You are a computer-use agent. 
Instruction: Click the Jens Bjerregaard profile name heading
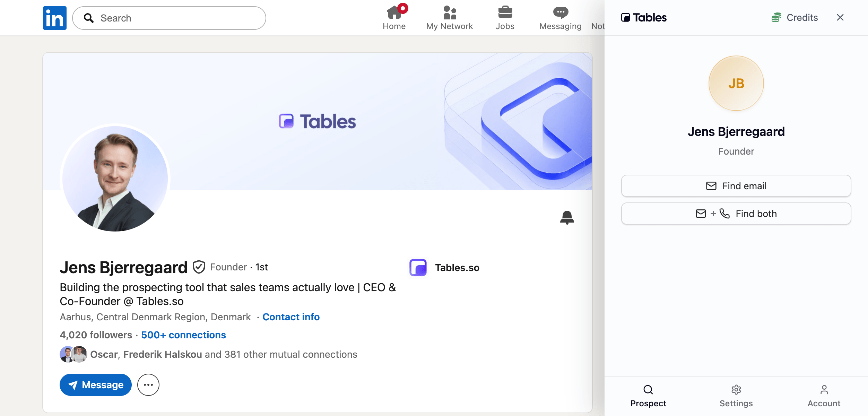pyautogui.click(x=123, y=267)
